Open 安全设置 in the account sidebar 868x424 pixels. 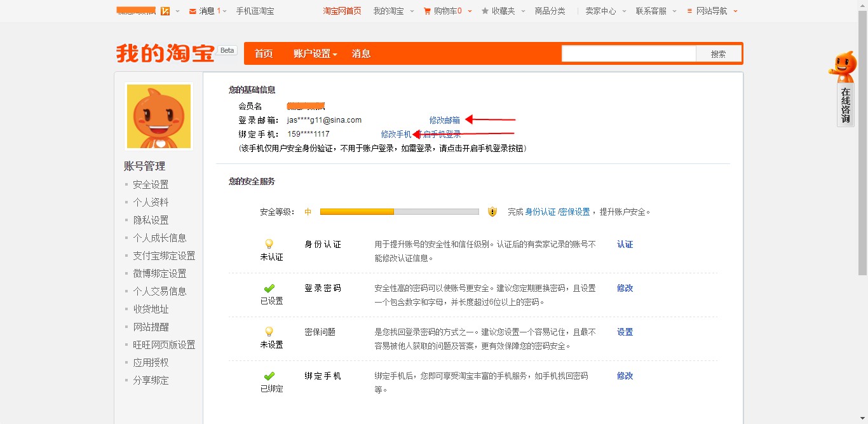point(151,184)
